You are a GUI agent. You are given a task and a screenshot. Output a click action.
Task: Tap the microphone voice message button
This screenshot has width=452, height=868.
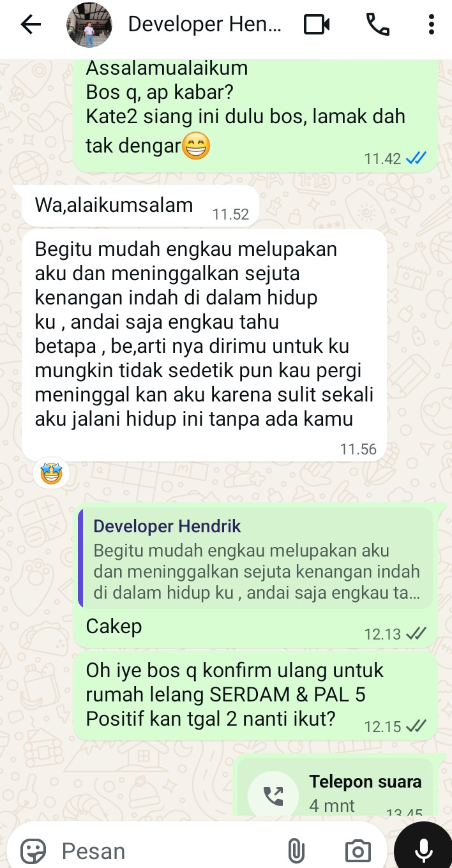(423, 850)
